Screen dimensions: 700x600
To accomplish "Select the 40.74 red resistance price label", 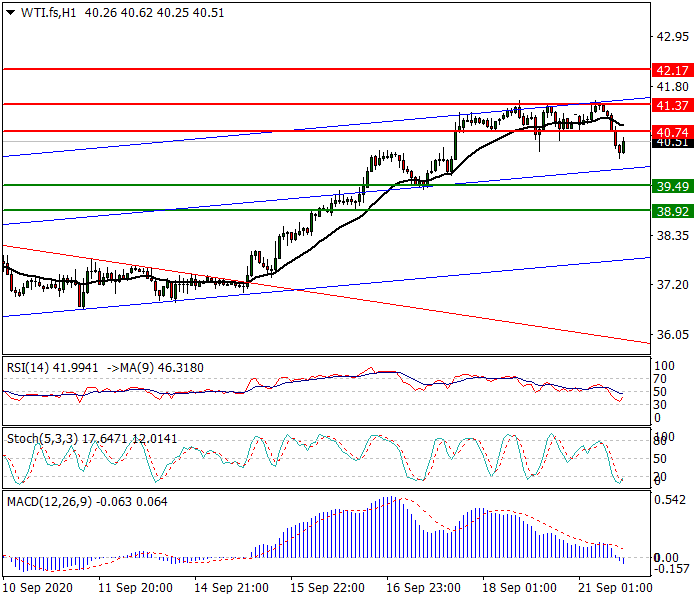I will point(672,132).
